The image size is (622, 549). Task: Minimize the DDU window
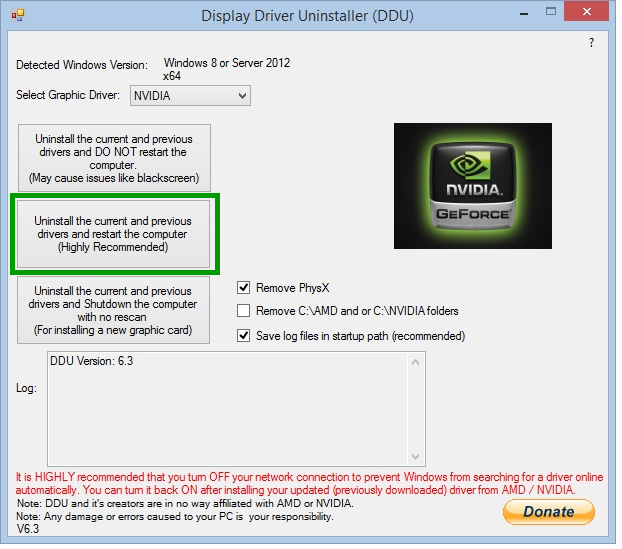coord(524,13)
